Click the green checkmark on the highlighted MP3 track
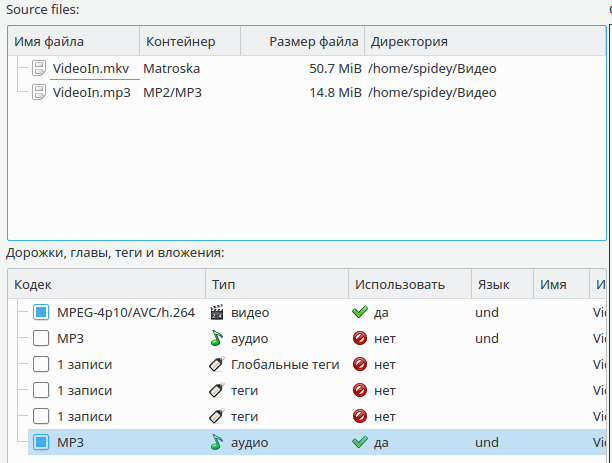The image size is (612, 463). [360, 442]
